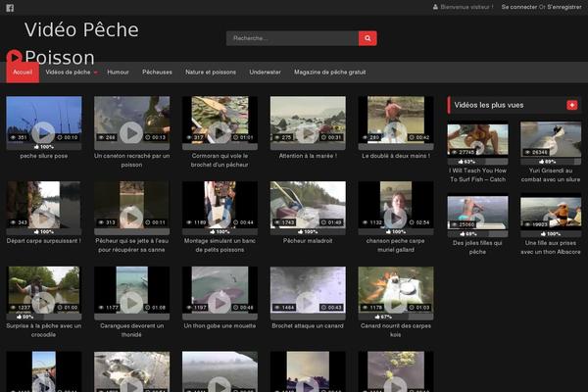The image size is (588, 392).
Task: Expand the Vidéos de pêche dropdown arrow
Action: tap(96, 73)
